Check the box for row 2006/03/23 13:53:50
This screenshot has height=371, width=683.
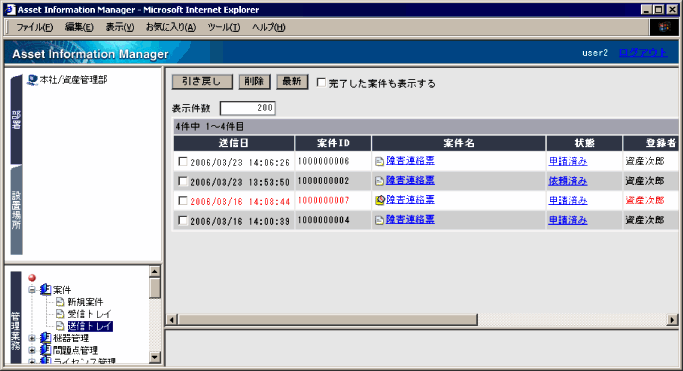coord(183,181)
